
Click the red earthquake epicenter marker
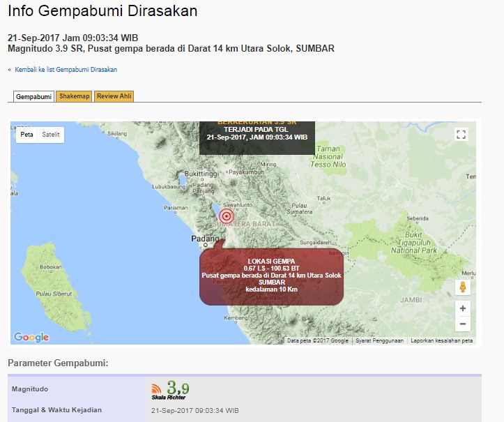[227, 216]
